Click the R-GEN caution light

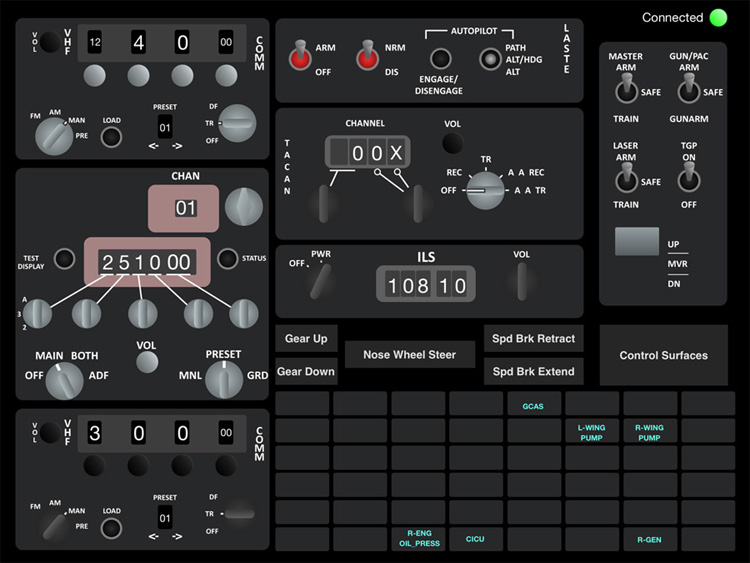point(650,539)
